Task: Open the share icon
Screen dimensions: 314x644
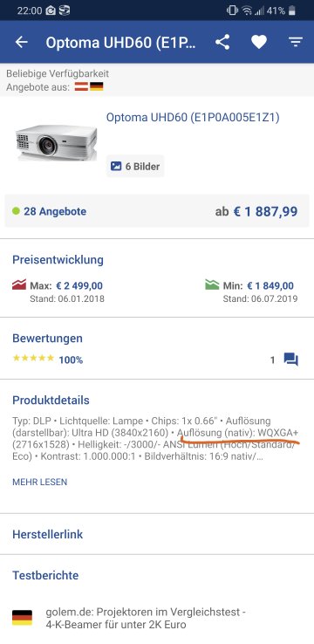Action: [222, 42]
